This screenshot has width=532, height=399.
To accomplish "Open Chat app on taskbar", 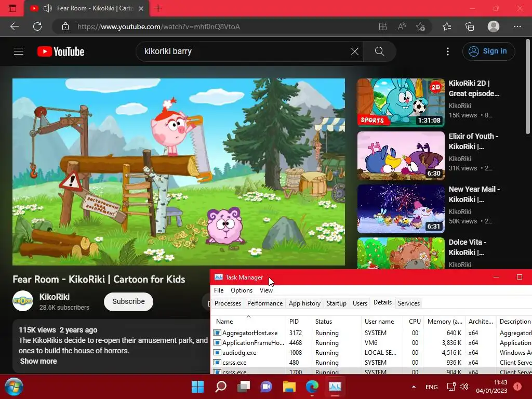I will click(x=267, y=387).
